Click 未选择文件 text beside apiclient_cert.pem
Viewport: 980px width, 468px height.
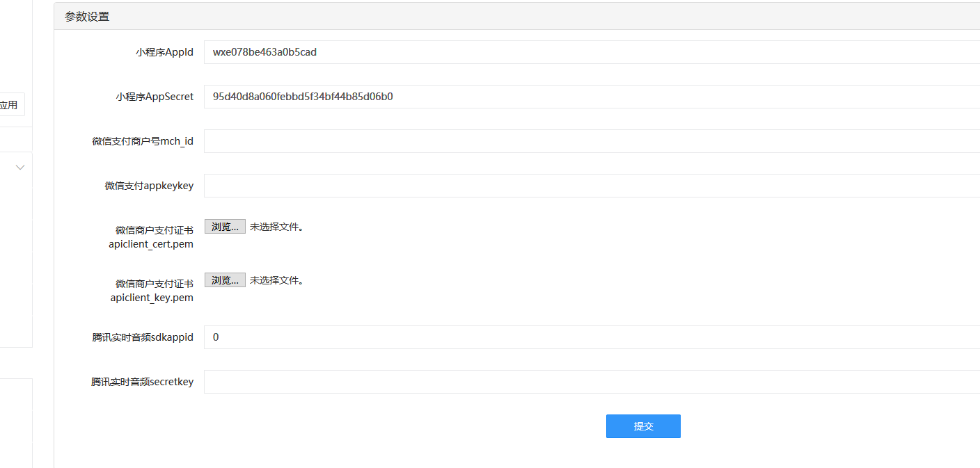tap(276, 227)
